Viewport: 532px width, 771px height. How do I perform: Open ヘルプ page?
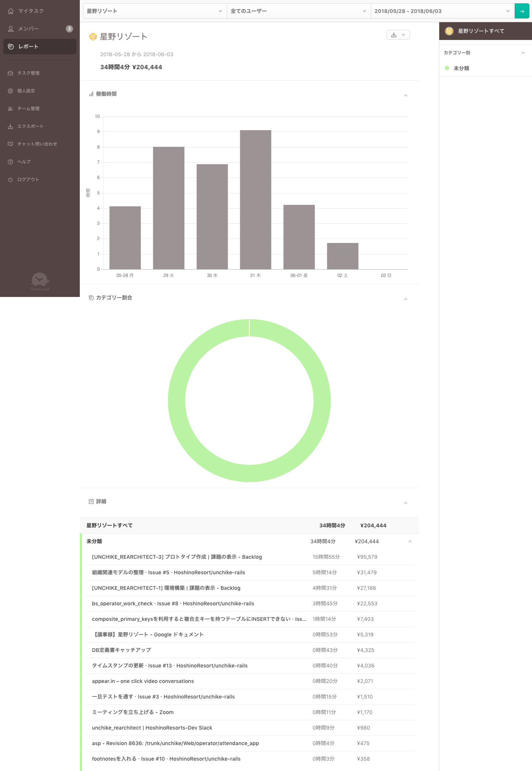[40, 162]
